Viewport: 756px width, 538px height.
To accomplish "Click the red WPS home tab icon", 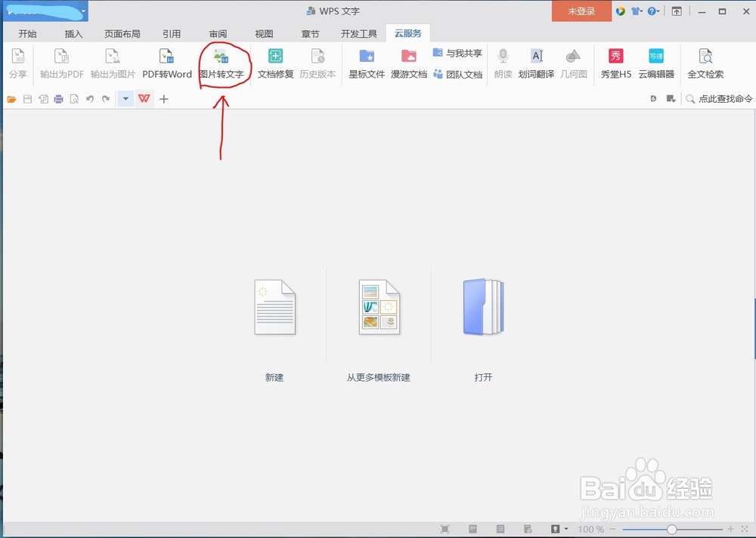I will coord(144,99).
